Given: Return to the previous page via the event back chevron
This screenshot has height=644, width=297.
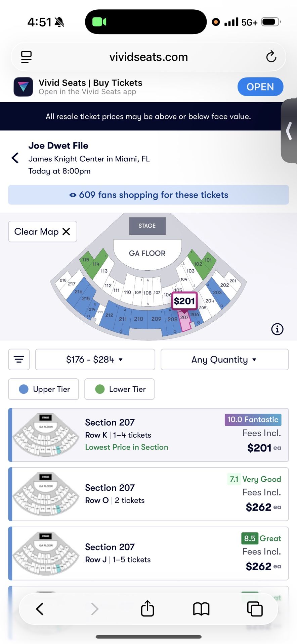Looking at the screenshot, I should pos(15,158).
